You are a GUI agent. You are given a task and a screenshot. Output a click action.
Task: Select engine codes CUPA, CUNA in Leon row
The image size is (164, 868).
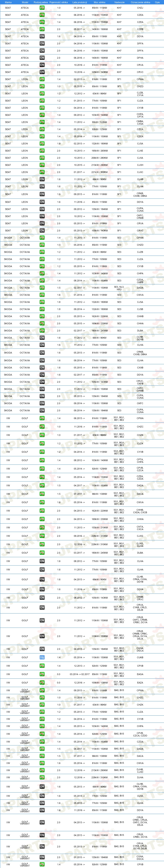click(140, 209)
